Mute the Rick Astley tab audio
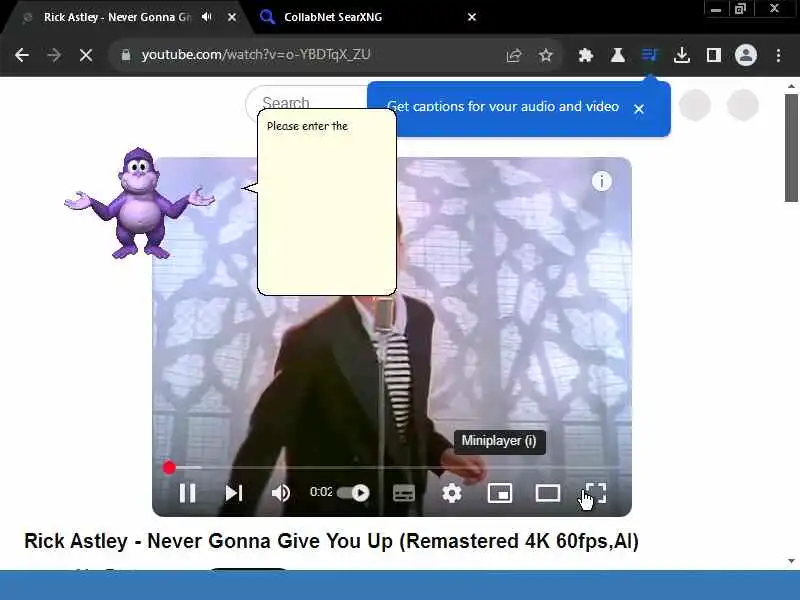The width and height of the screenshot is (800, 600). point(206,17)
